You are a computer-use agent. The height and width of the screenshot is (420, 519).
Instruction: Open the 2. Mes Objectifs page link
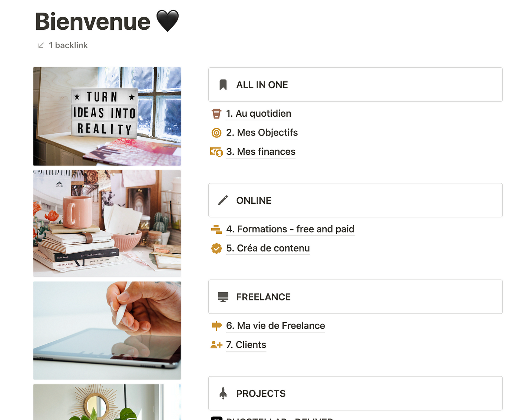(262, 133)
